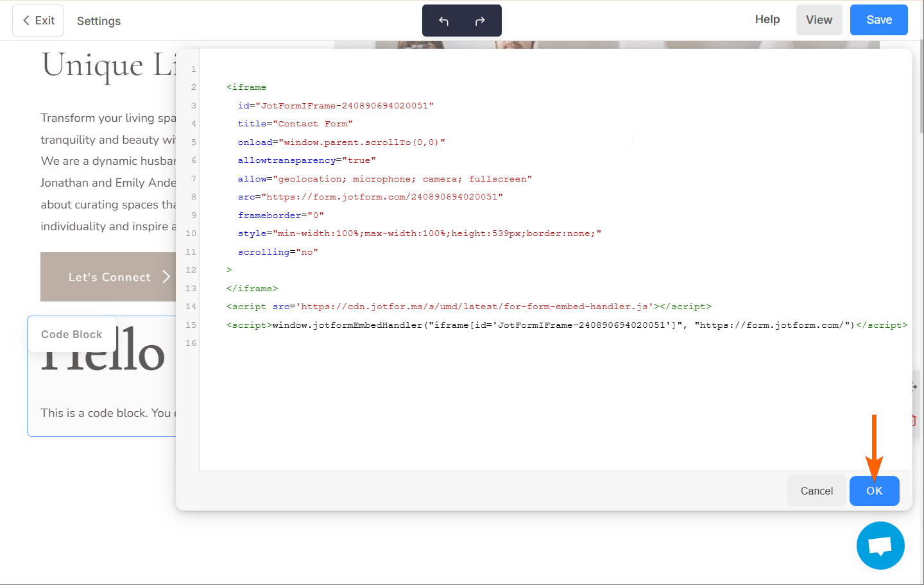Click the undo arrow icon
Image resolution: width=924 pixels, height=585 pixels.
click(x=443, y=21)
